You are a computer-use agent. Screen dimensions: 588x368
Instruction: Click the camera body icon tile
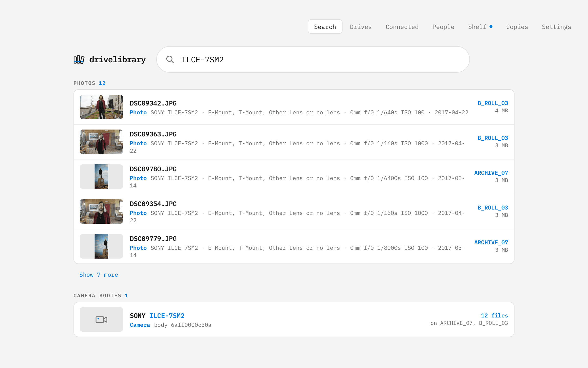(x=101, y=319)
